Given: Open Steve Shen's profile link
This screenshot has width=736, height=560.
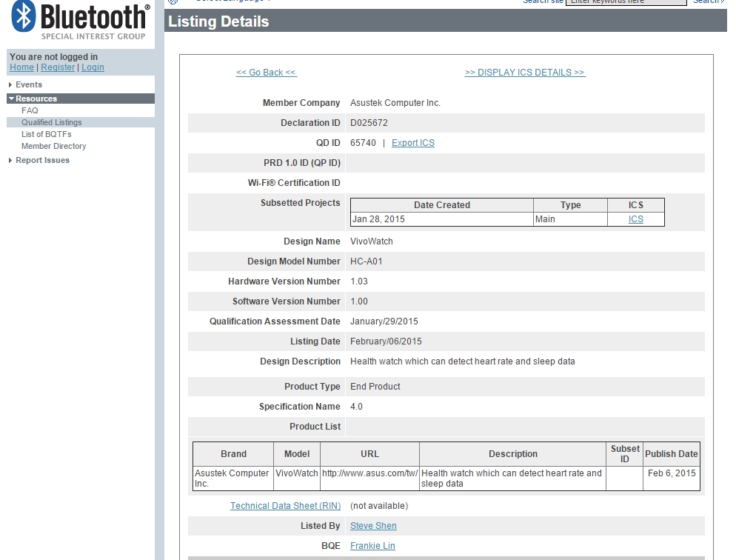Looking at the screenshot, I should tap(373, 526).
